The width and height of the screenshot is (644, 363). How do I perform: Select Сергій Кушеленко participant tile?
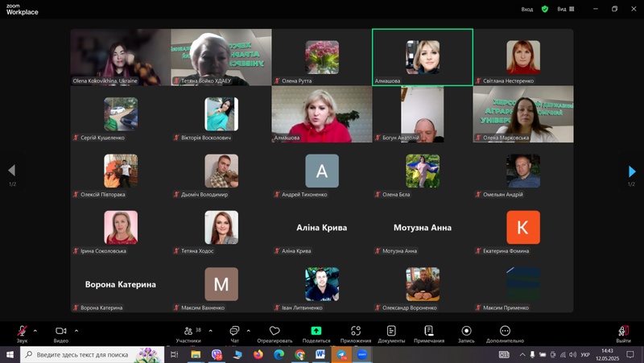tap(121, 114)
